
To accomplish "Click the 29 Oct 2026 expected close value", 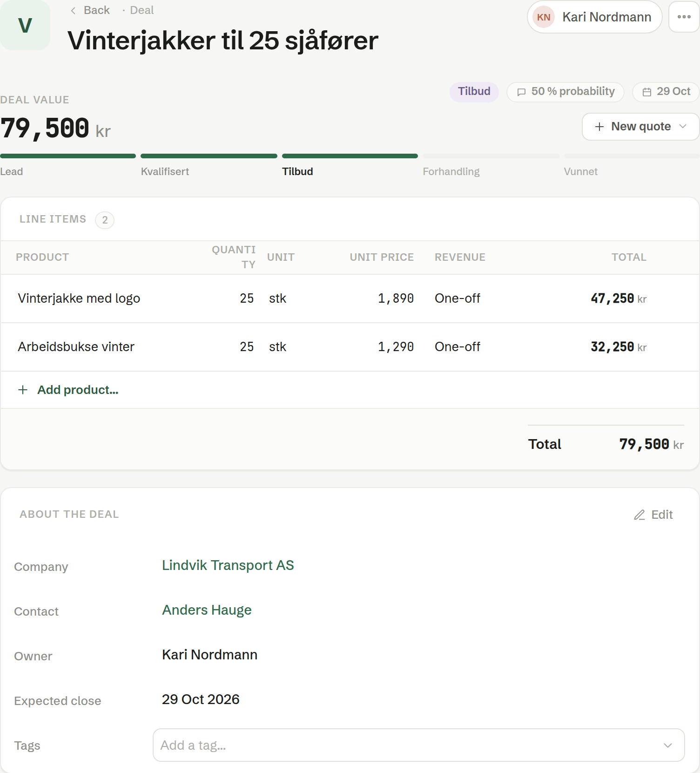I will pos(201,699).
